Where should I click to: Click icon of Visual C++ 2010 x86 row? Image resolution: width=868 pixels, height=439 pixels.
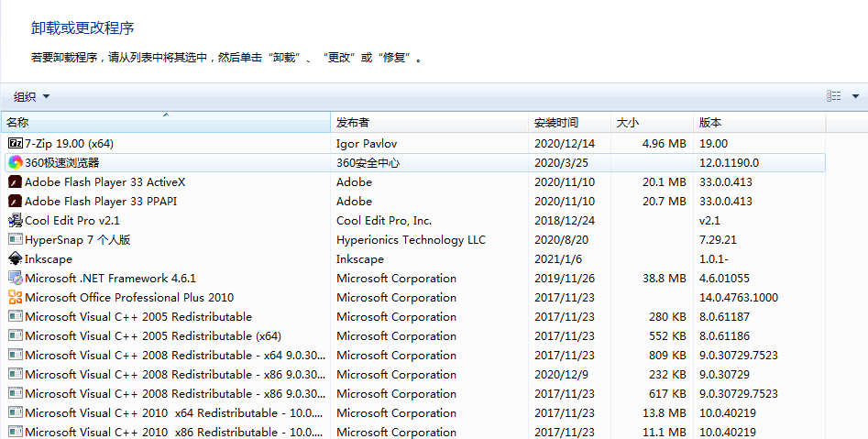tap(16, 433)
